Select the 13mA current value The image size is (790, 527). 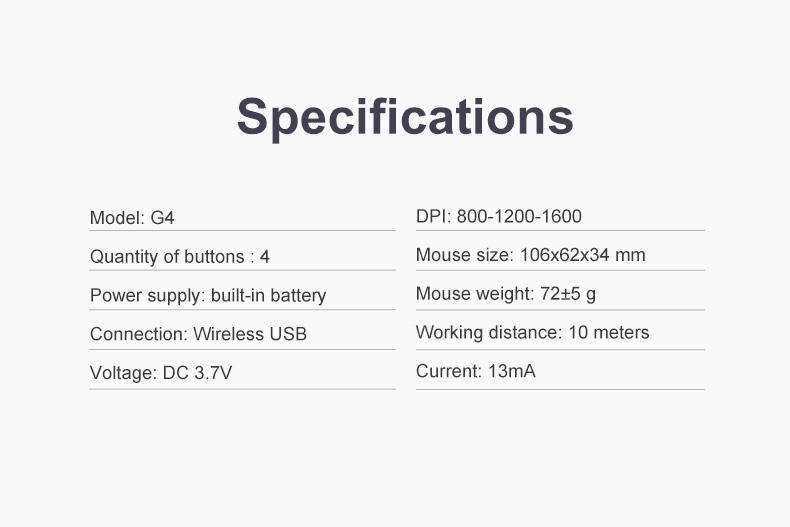tap(511, 371)
